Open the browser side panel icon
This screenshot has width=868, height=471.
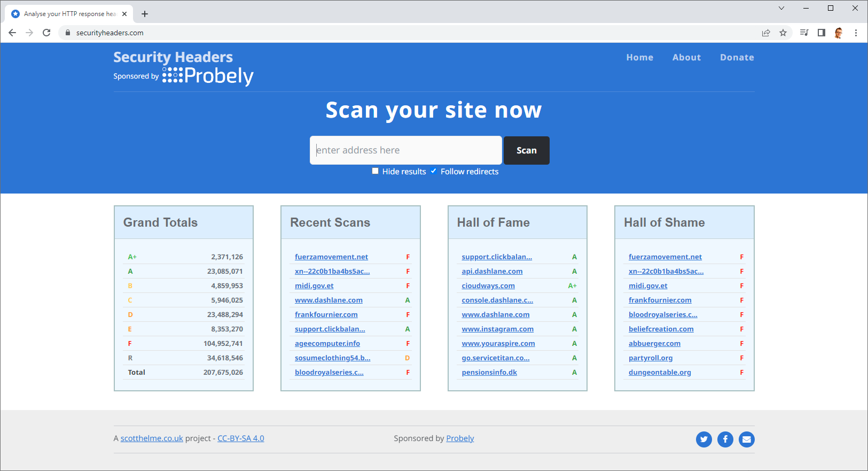click(x=822, y=33)
